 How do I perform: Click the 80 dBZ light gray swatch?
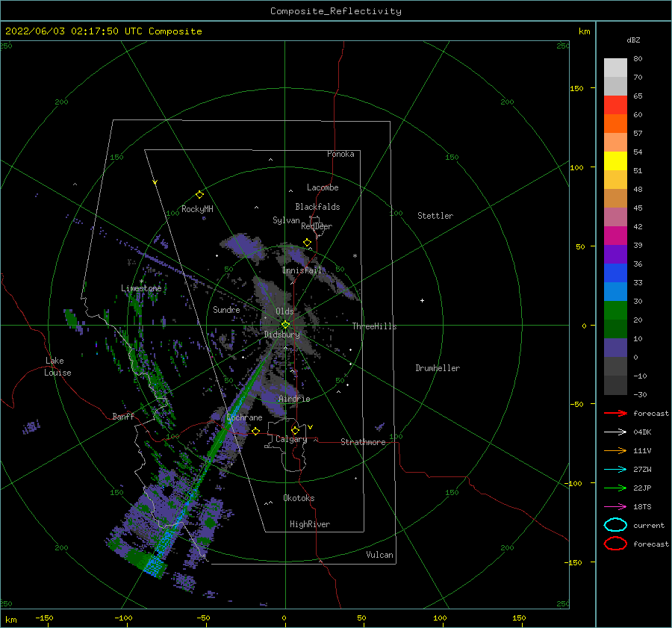click(615, 67)
